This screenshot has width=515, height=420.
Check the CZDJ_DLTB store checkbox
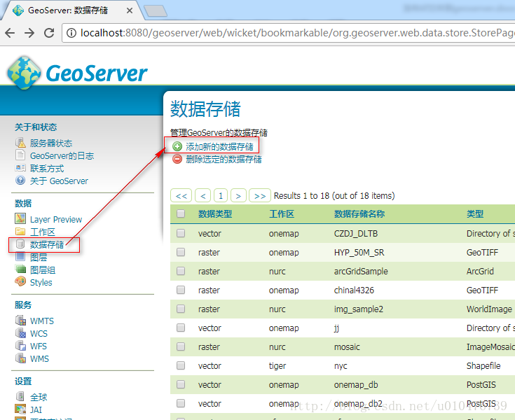(181, 233)
